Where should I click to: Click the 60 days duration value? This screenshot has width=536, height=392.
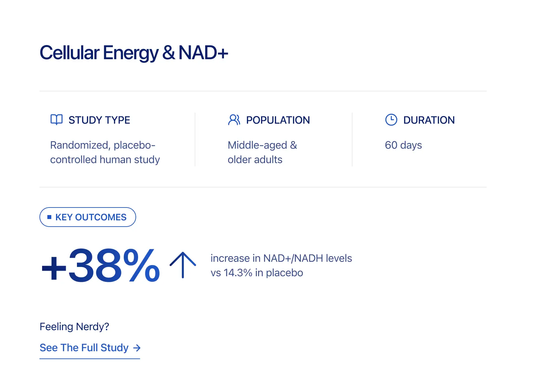[x=403, y=145]
